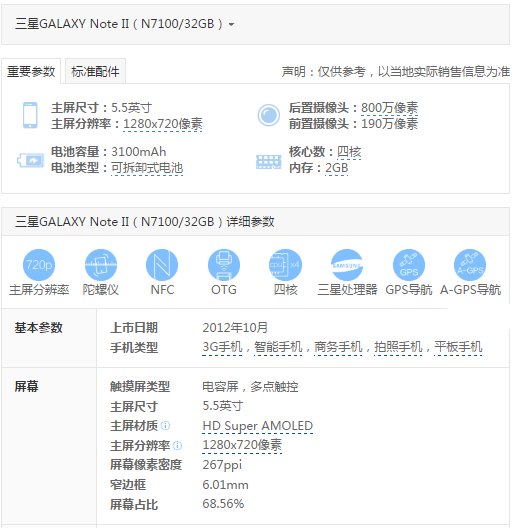Open the 商务手机 phone type link
This screenshot has height=528, width=512.
pyautogui.click(x=338, y=347)
